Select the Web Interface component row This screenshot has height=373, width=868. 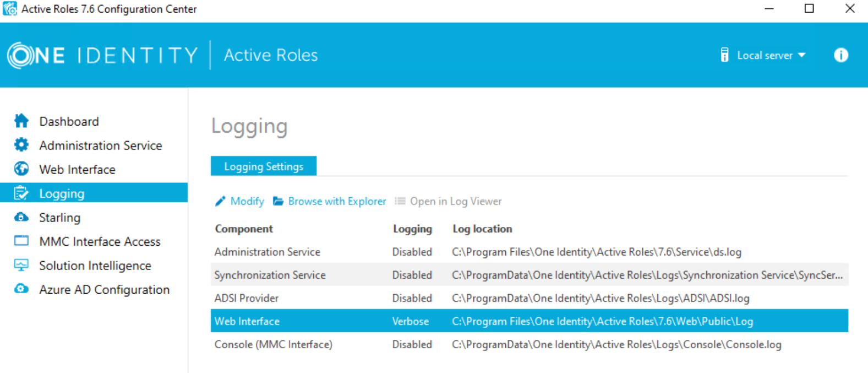[x=529, y=321]
